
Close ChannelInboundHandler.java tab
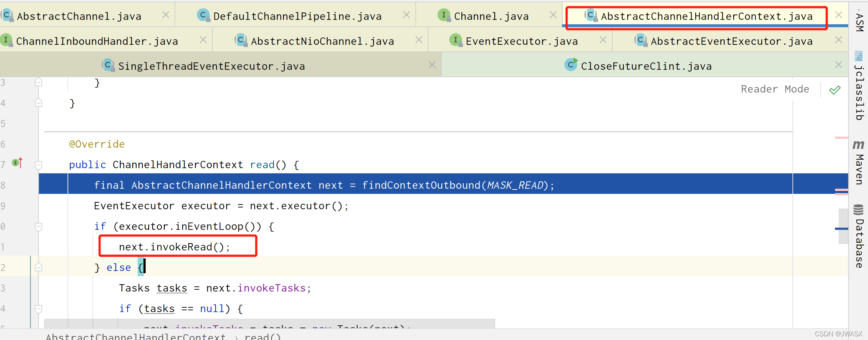pyautogui.click(x=203, y=40)
